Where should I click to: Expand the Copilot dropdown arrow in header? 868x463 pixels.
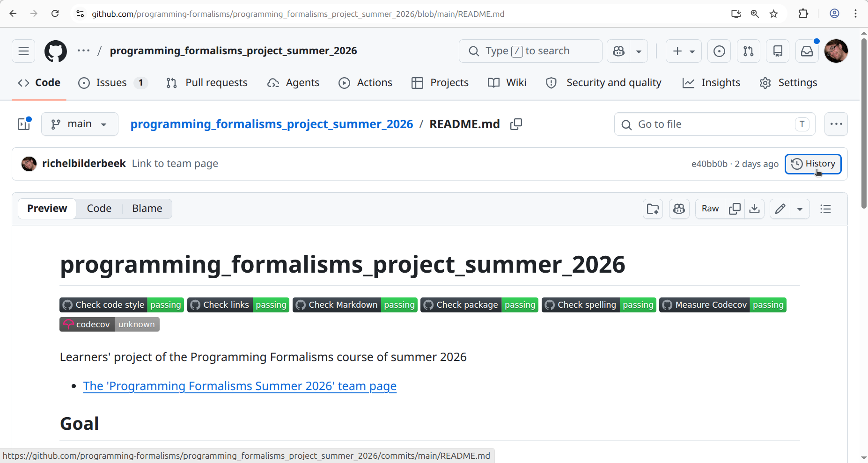tap(639, 51)
